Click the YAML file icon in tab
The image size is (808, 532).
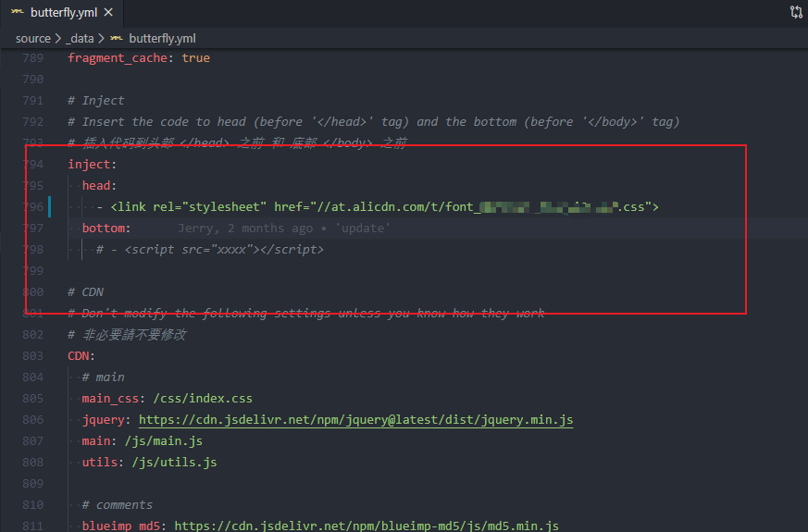(17, 12)
